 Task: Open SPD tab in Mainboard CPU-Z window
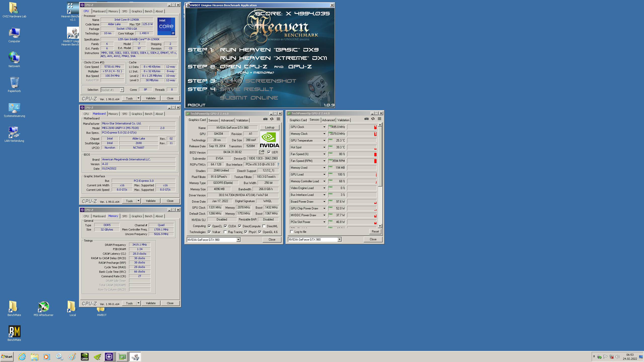click(x=125, y=114)
